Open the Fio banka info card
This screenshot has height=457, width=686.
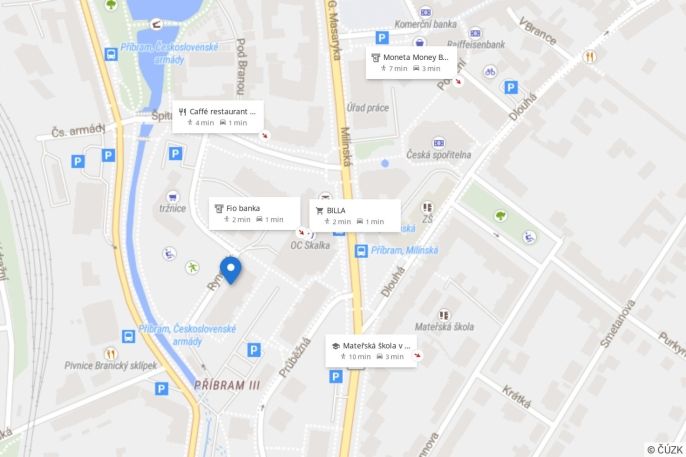click(x=254, y=213)
